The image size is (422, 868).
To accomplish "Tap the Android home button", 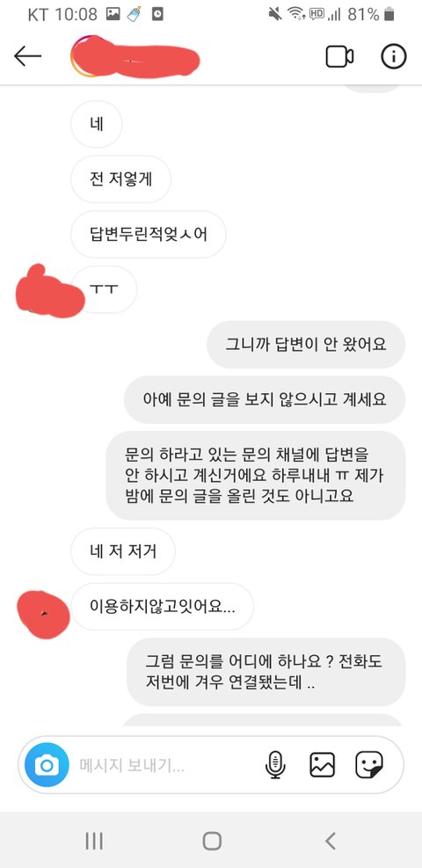I will pos(212,841).
